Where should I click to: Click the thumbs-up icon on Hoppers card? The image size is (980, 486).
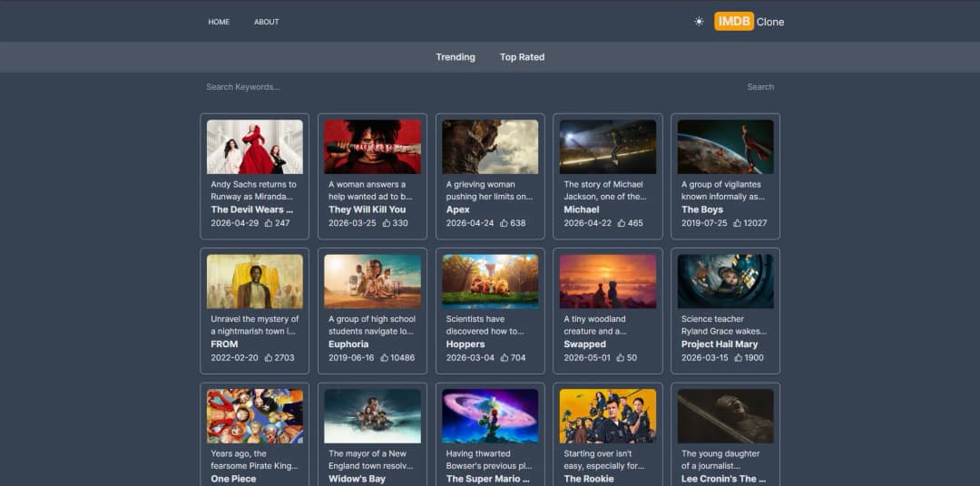(504, 358)
